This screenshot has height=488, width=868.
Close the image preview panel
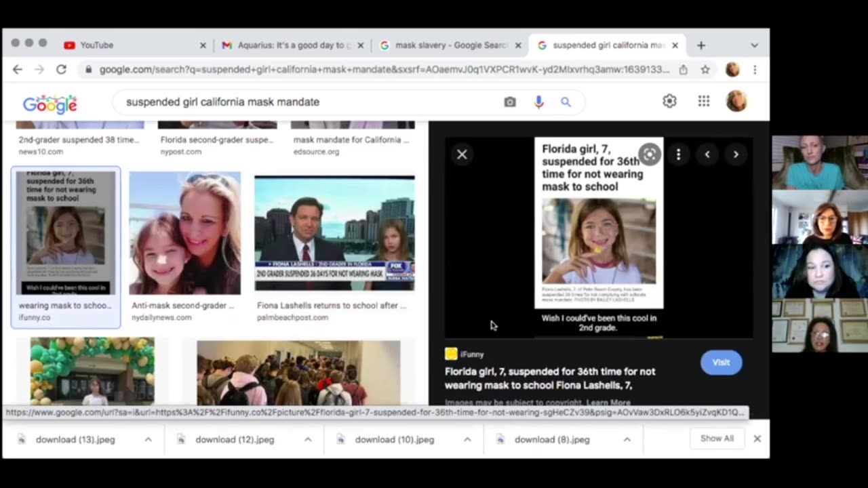coord(462,155)
